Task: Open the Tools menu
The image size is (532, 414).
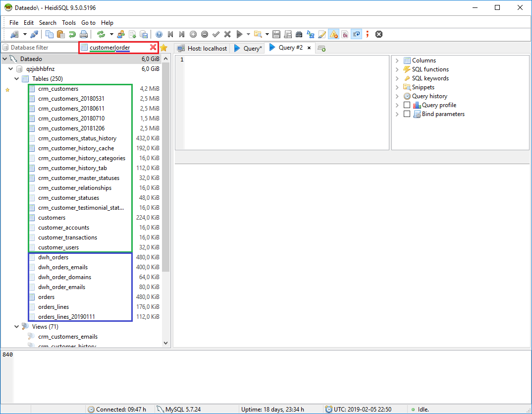Action: point(69,23)
